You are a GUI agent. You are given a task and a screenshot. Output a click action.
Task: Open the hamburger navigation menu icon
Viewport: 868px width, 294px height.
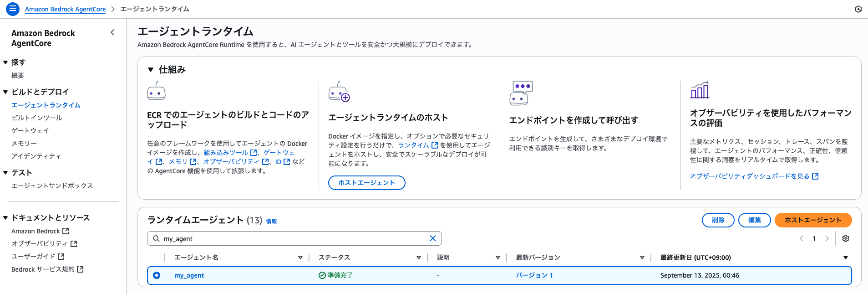click(12, 9)
